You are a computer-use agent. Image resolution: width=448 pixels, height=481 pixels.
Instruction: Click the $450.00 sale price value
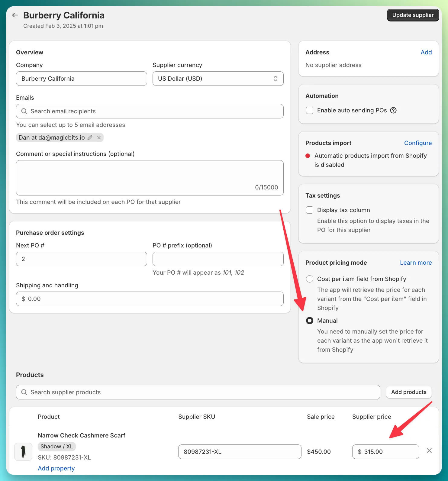tap(319, 452)
